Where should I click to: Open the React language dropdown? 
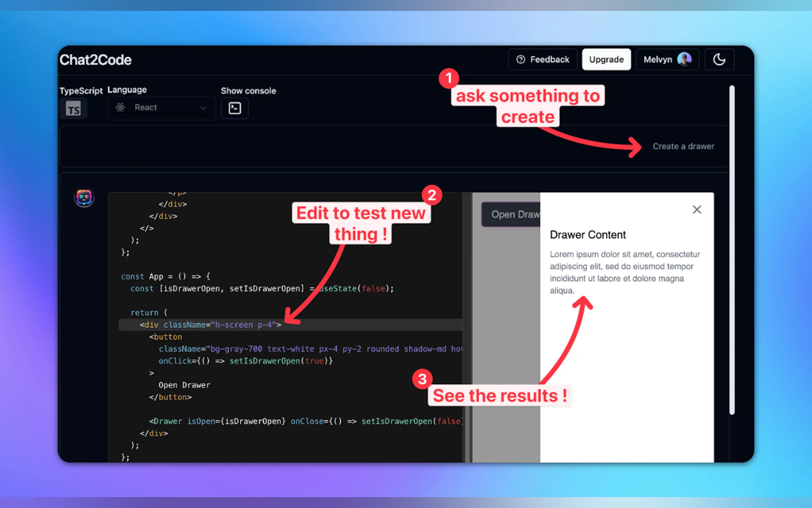tap(161, 108)
